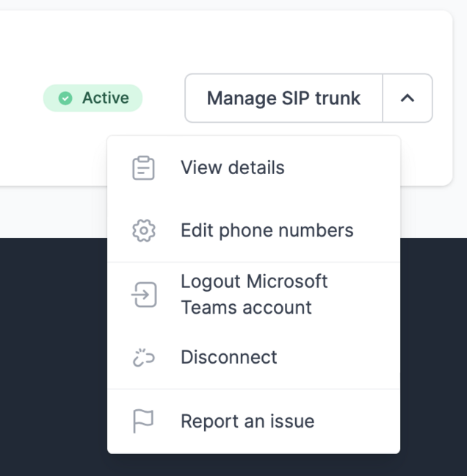Screen dimensions: 467x476
Task: Click the Active status badge
Action: pos(93,98)
